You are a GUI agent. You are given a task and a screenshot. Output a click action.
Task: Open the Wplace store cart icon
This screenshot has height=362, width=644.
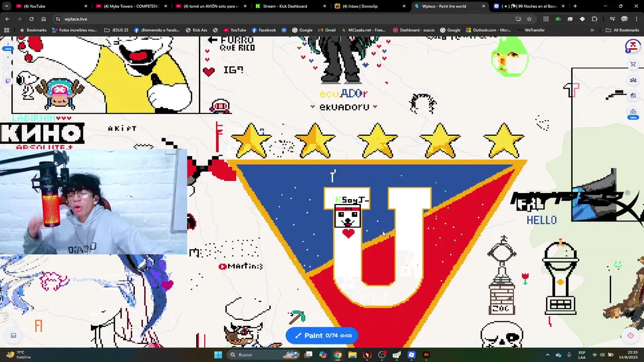point(633,64)
